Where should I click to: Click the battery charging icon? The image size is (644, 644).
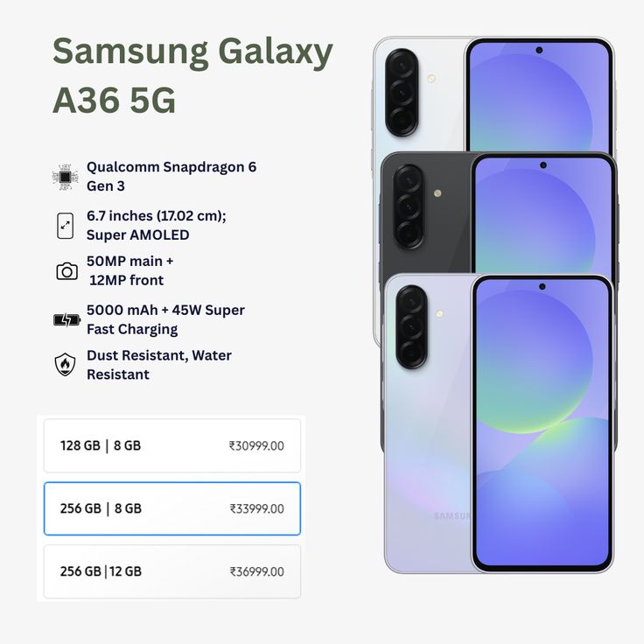(x=67, y=319)
